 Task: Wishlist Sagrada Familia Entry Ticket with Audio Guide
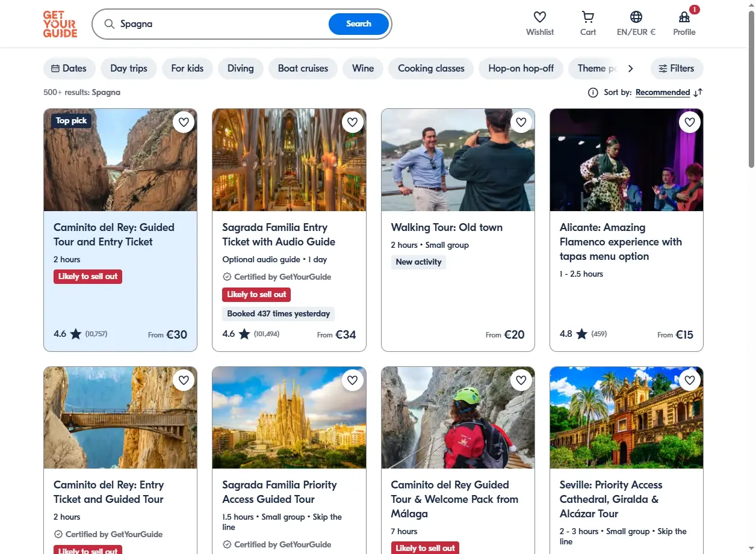(353, 123)
